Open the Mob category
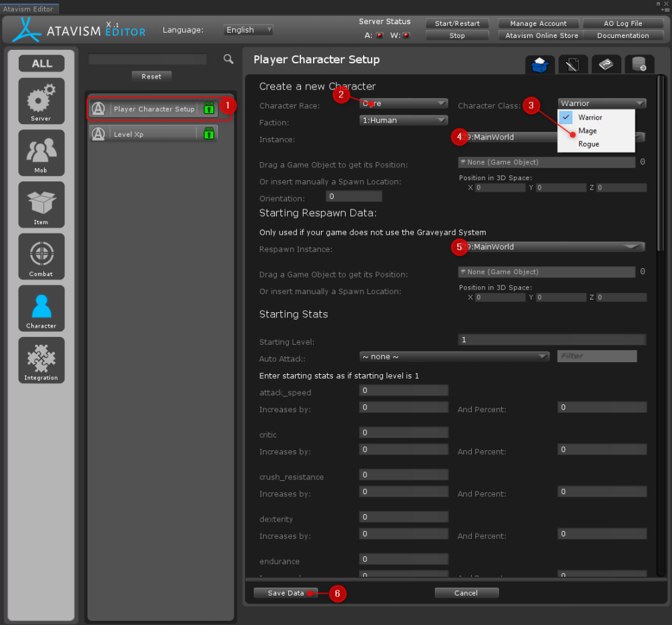This screenshot has height=625, width=672. pyautogui.click(x=41, y=153)
